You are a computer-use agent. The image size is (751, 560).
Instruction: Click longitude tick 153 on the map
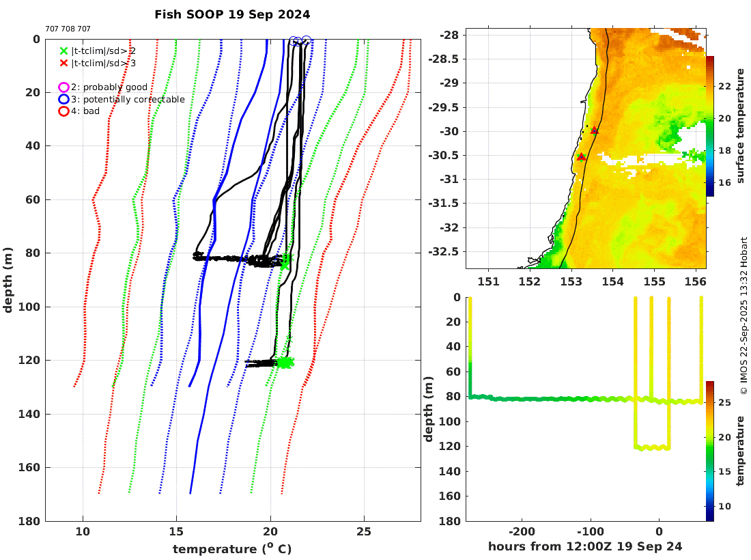point(571,281)
